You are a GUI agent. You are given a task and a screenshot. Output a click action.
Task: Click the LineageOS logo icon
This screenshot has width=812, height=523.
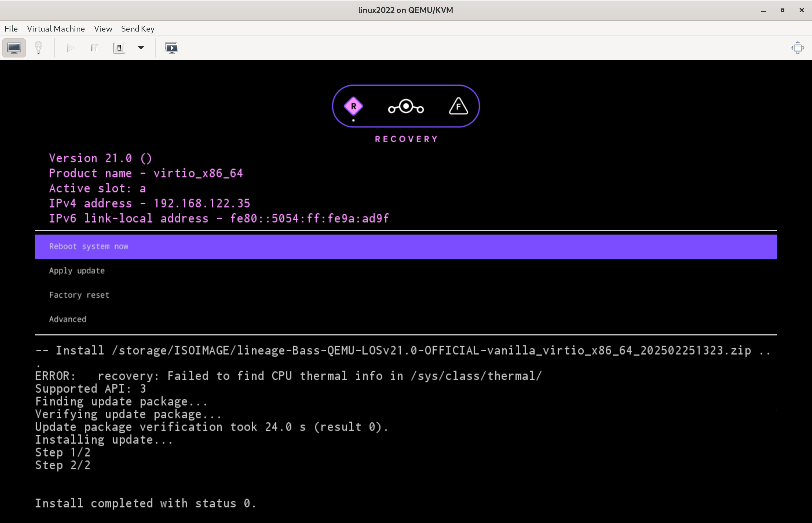coord(406,107)
